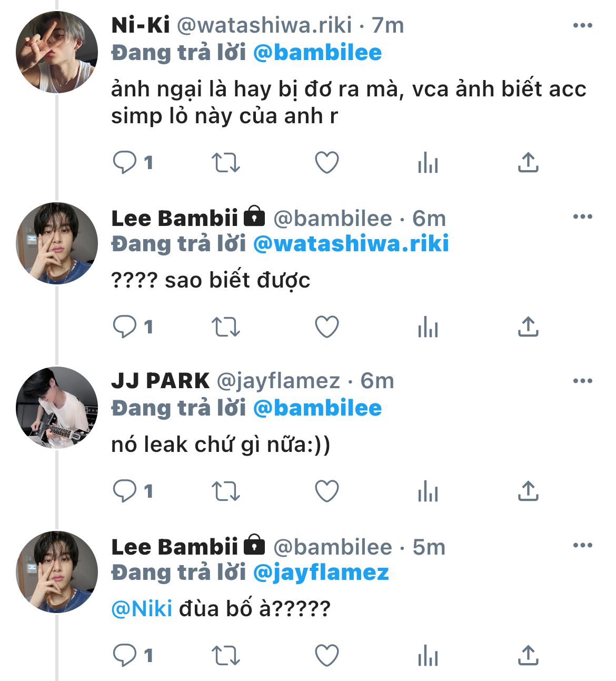Viewport: 616px width, 681px height.
Task: Share Ni-Ki's tweet
Action: tap(528, 163)
